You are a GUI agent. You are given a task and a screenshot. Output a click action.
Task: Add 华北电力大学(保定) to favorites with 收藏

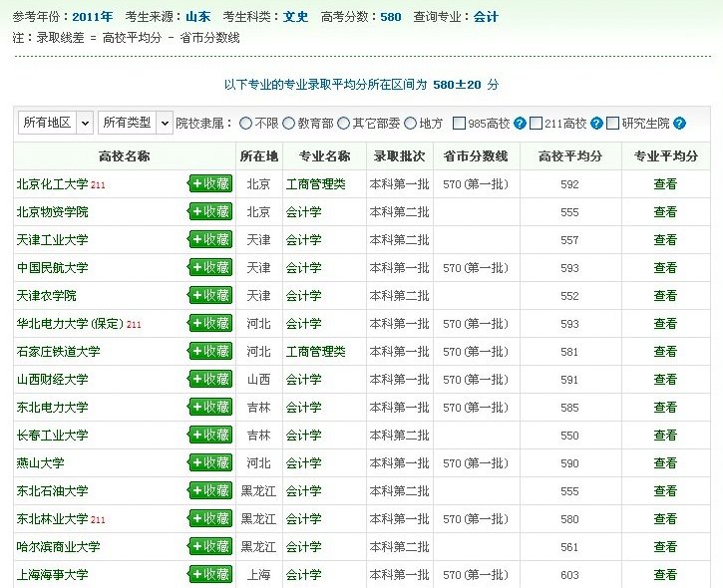[209, 323]
